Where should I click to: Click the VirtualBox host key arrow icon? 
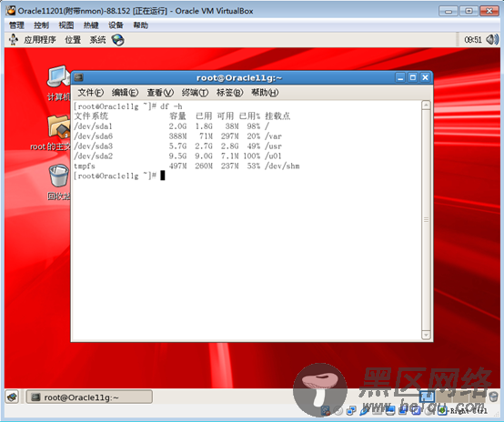pos(442,411)
